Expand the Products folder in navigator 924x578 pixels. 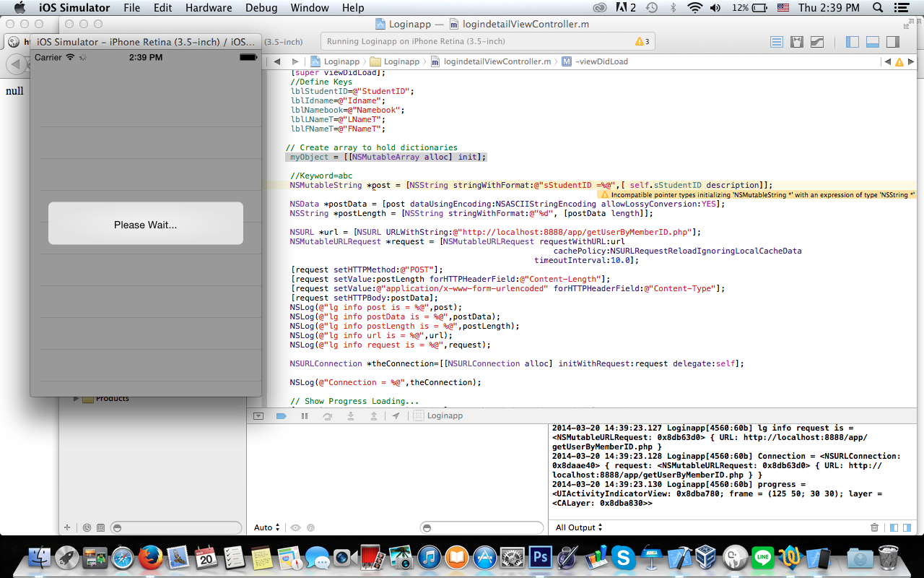pos(76,399)
